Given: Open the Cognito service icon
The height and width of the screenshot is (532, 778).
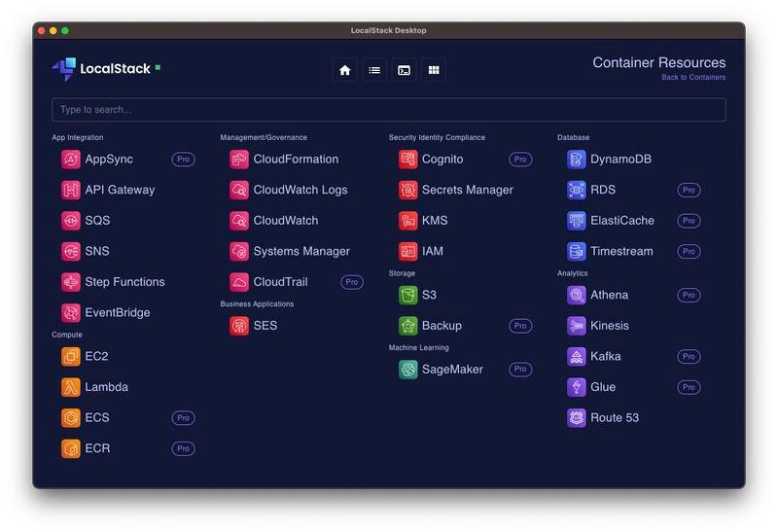Looking at the screenshot, I should click(407, 160).
